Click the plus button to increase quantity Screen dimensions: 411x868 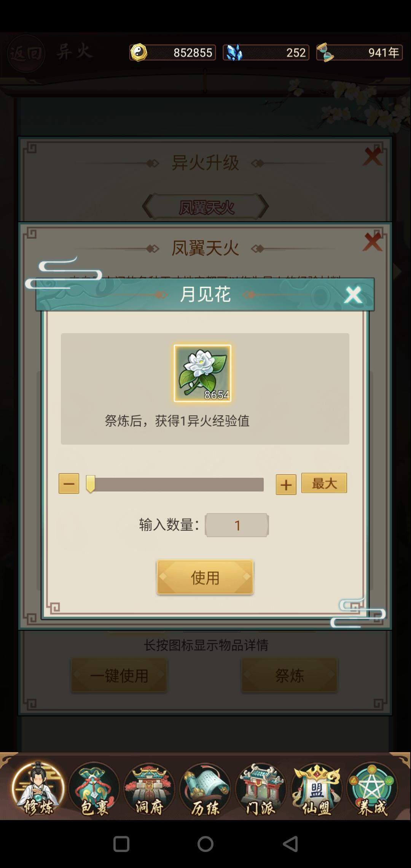(x=286, y=485)
